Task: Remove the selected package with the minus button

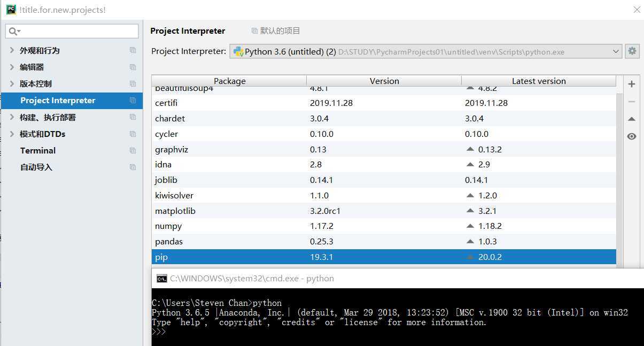Action: click(x=632, y=102)
